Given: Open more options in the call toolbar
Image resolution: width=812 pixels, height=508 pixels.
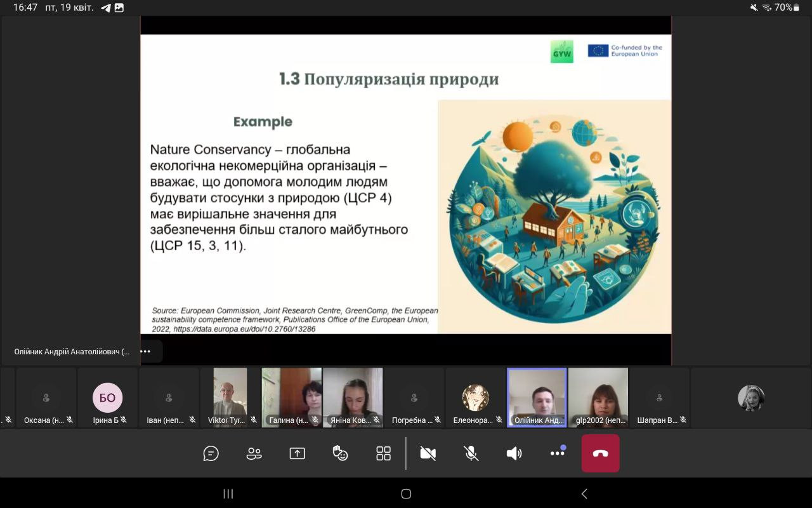Looking at the screenshot, I should pyautogui.click(x=558, y=453).
